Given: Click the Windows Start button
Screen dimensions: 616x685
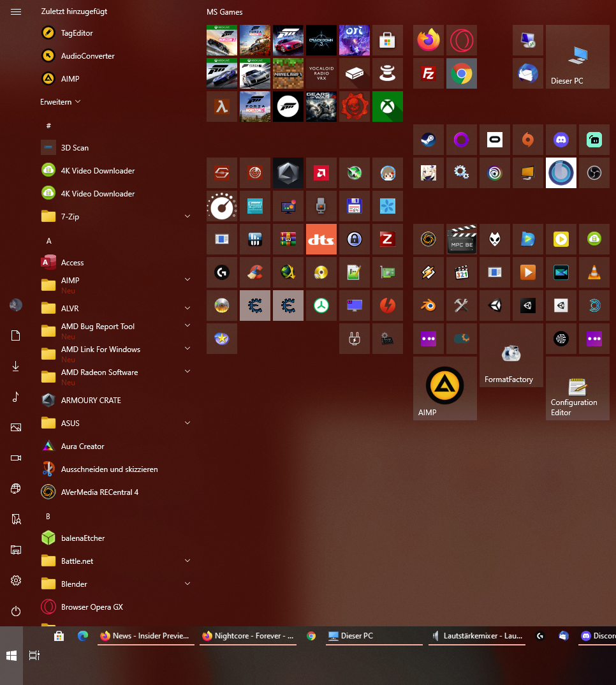Looking at the screenshot, I should tap(11, 655).
